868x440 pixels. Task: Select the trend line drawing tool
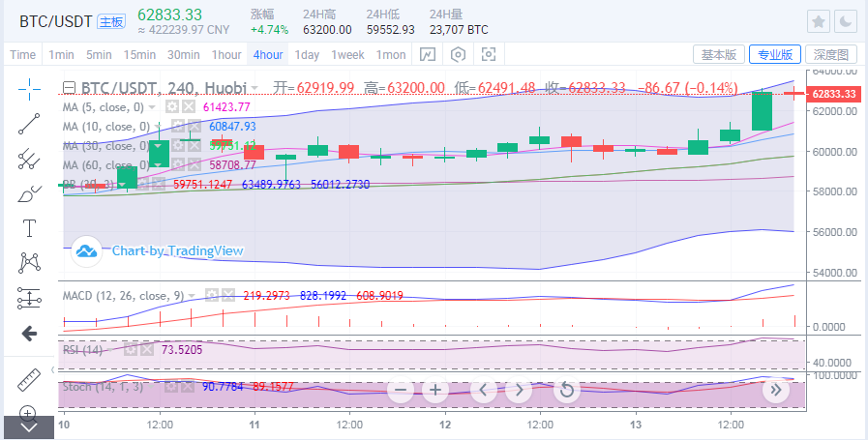click(x=28, y=124)
